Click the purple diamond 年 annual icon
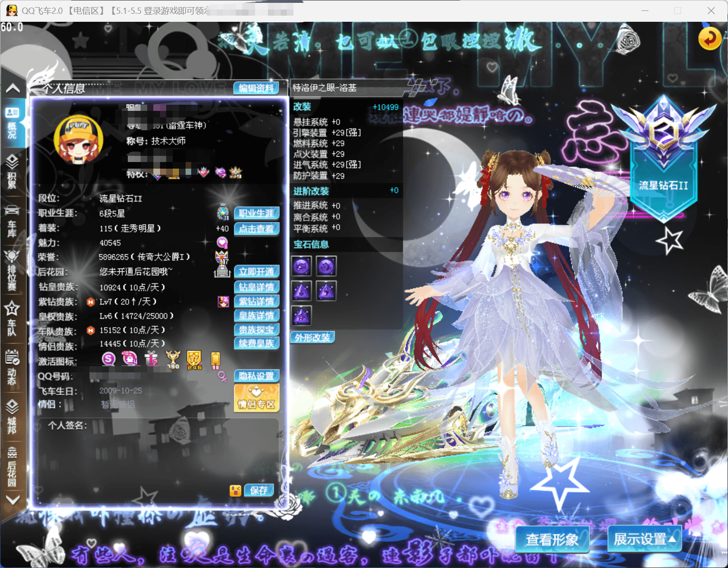 (223, 301)
